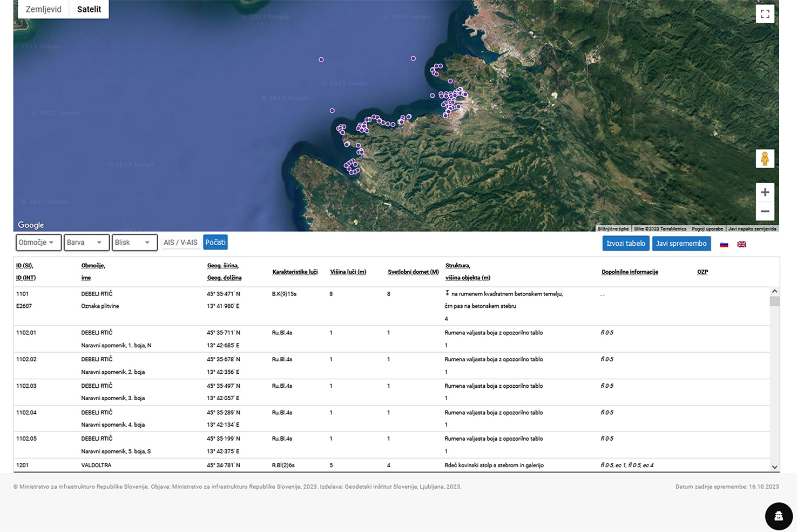
Task: Switch language to English flag
Action: (x=741, y=245)
